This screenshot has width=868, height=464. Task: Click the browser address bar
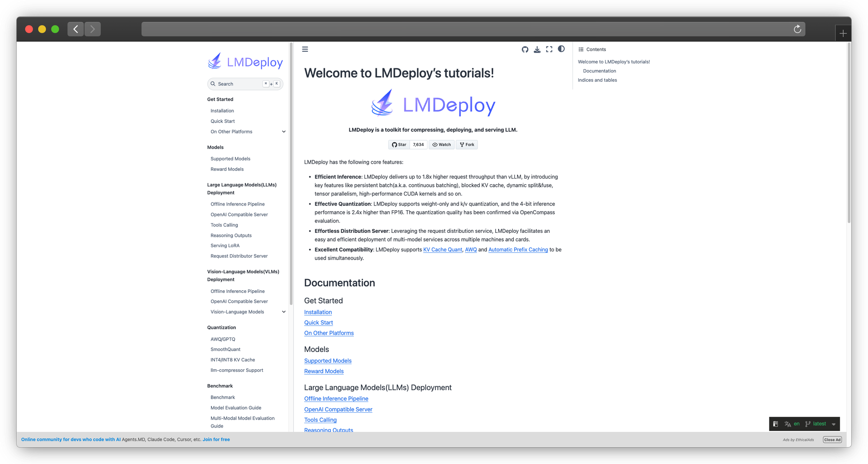pyautogui.click(x=473, y=29)
